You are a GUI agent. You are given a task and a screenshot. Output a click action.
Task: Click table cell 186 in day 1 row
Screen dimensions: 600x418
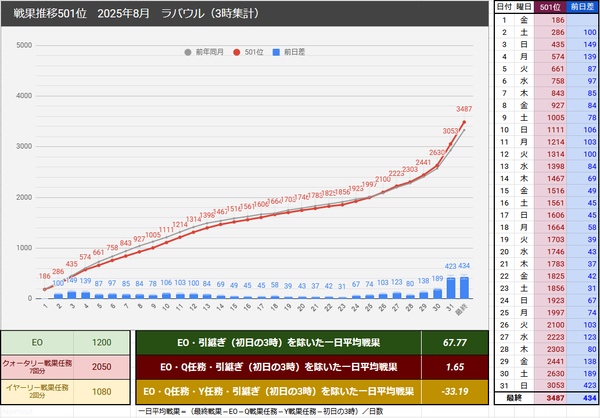550,20
